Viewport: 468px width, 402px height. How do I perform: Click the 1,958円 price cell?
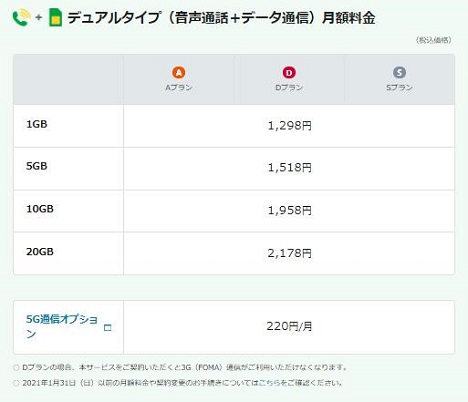tap(289, 211)
